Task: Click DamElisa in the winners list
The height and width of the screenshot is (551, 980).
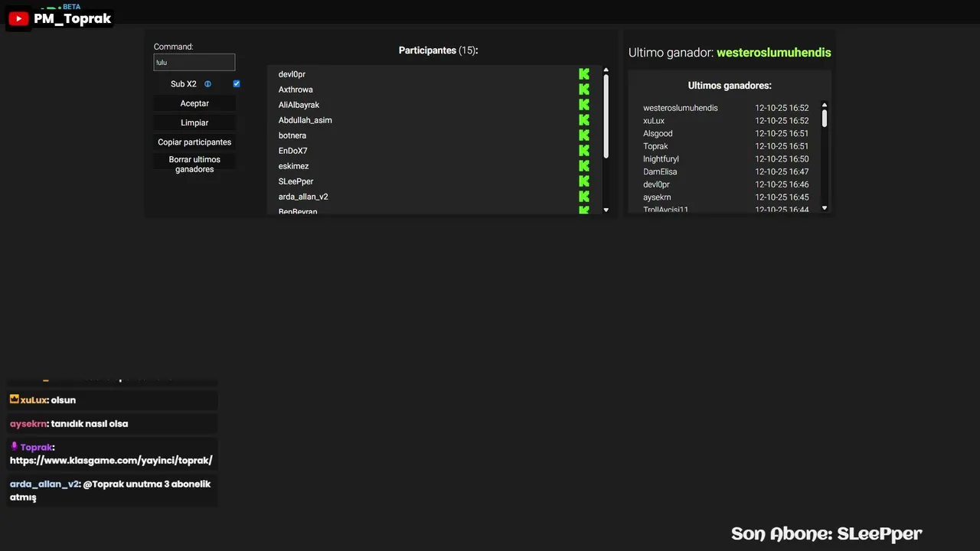Action: (660, 171)
